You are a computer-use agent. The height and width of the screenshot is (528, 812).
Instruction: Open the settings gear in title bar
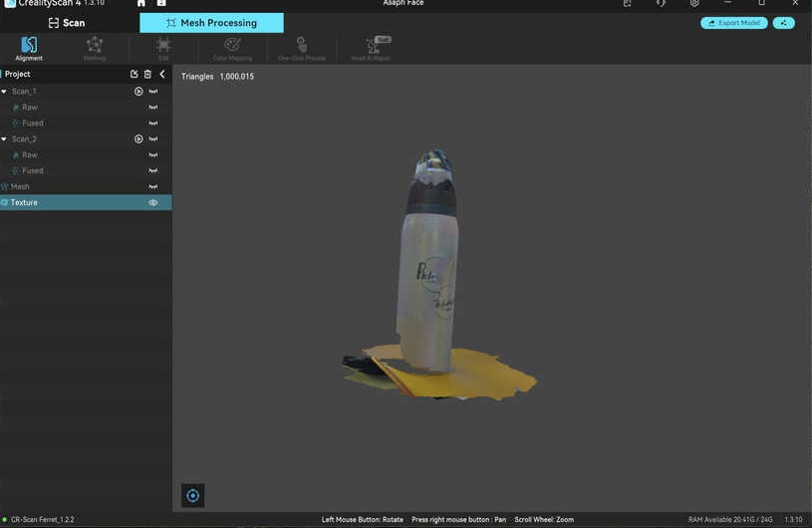[694, 3]
